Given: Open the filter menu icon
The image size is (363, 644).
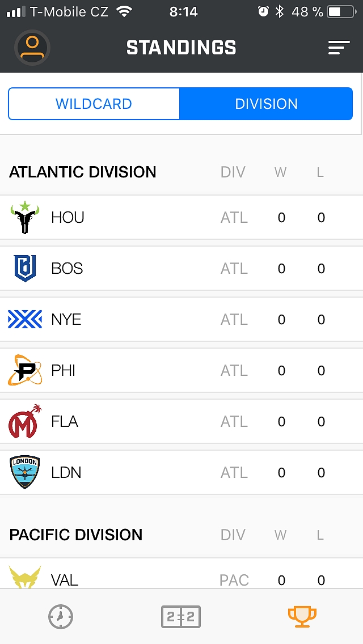Looking at the screenshot, I should (339, 48).
